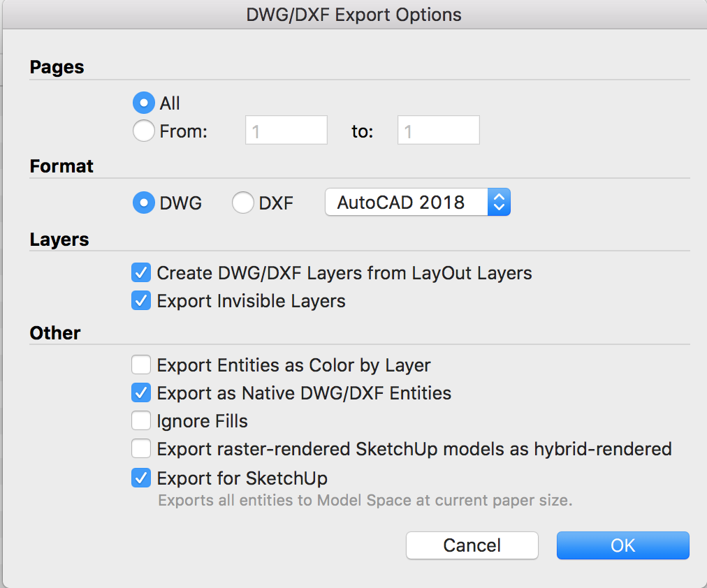This screenshot has height=588, width=707.
Task: Select the DXF format option
Action: click(243, 203)
